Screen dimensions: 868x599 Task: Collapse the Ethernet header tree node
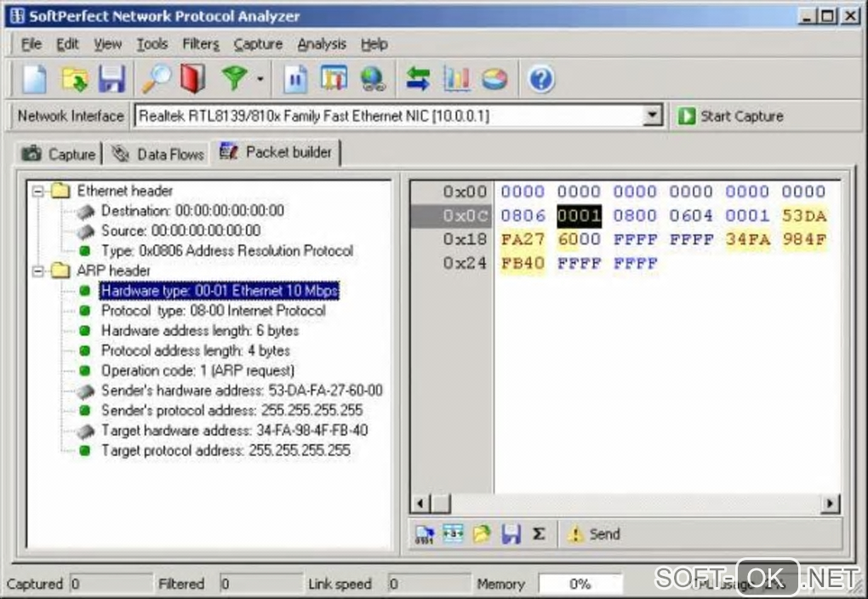[37, 191]
